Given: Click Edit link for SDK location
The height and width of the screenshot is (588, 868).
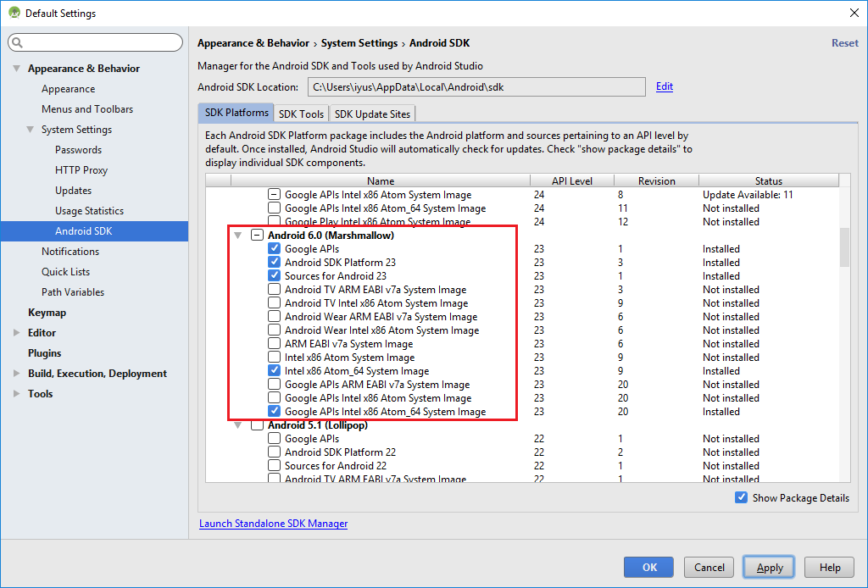Looking at the screenshot, I should (665, 86).
